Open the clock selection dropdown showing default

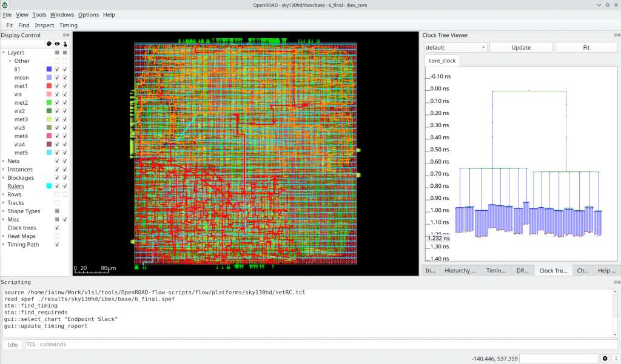pyautogui.click(x=455, y=47)
